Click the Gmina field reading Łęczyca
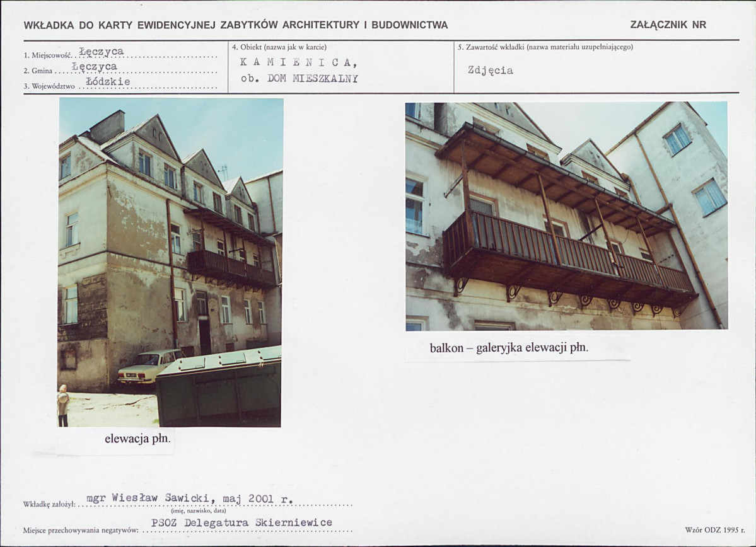The image size is (756, 547). click(95, 67)
